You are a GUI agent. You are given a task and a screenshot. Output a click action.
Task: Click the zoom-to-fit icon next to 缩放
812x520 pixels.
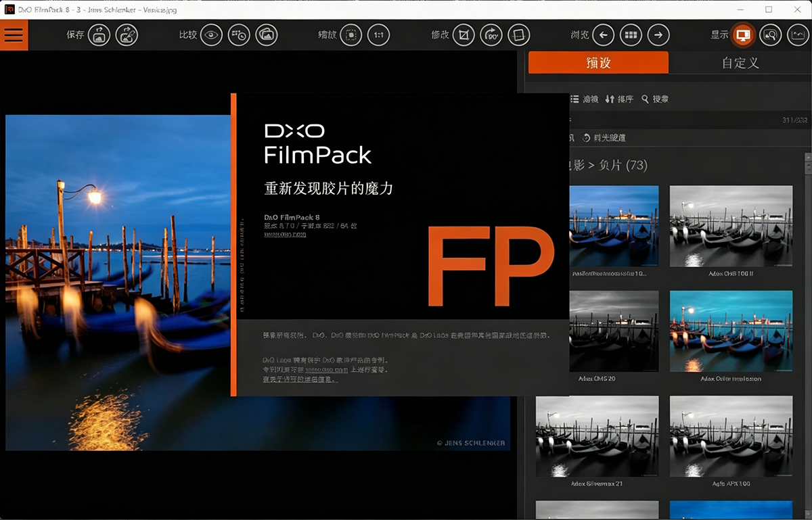(351, 35)
